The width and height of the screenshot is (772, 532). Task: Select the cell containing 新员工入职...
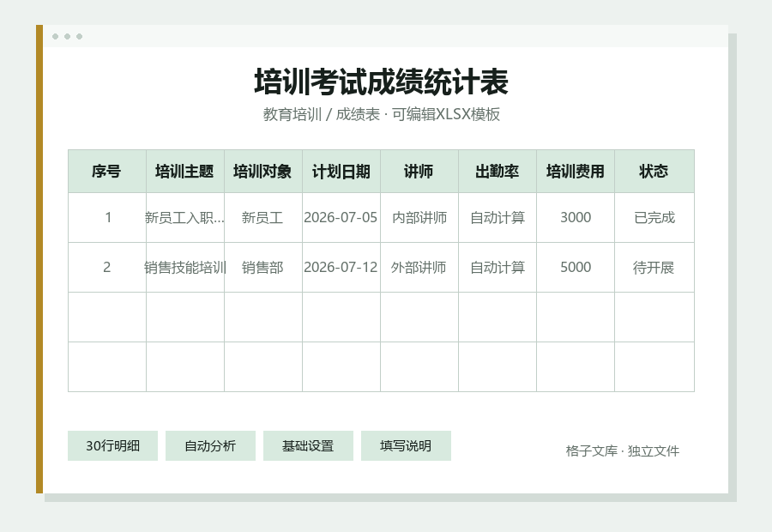coord(185,218)
